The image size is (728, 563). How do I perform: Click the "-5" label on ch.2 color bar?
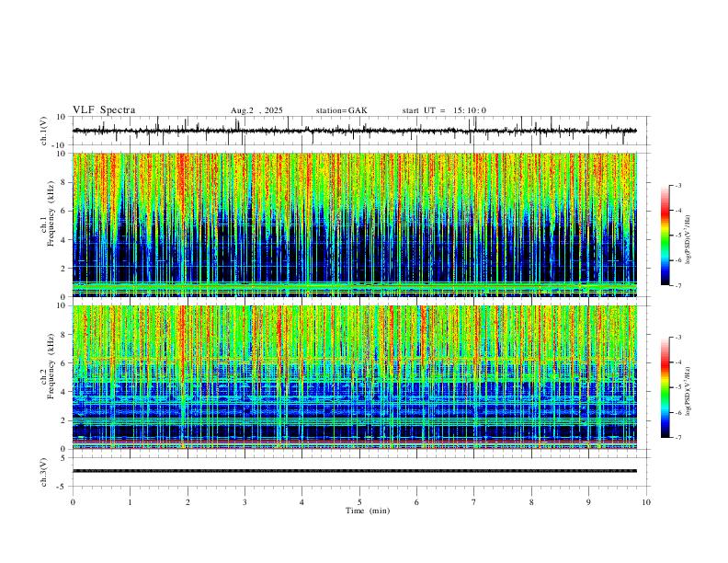pyautogui.click(x=678, y=387)
